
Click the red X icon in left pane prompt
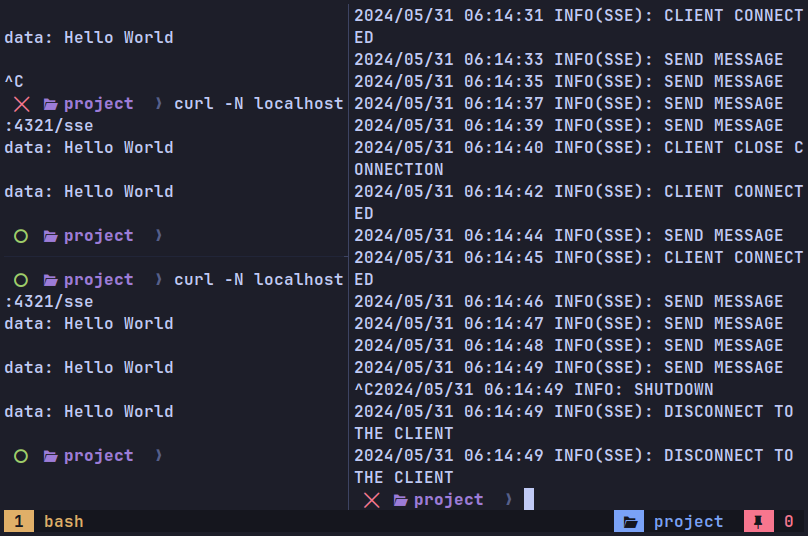pos(22,104)
